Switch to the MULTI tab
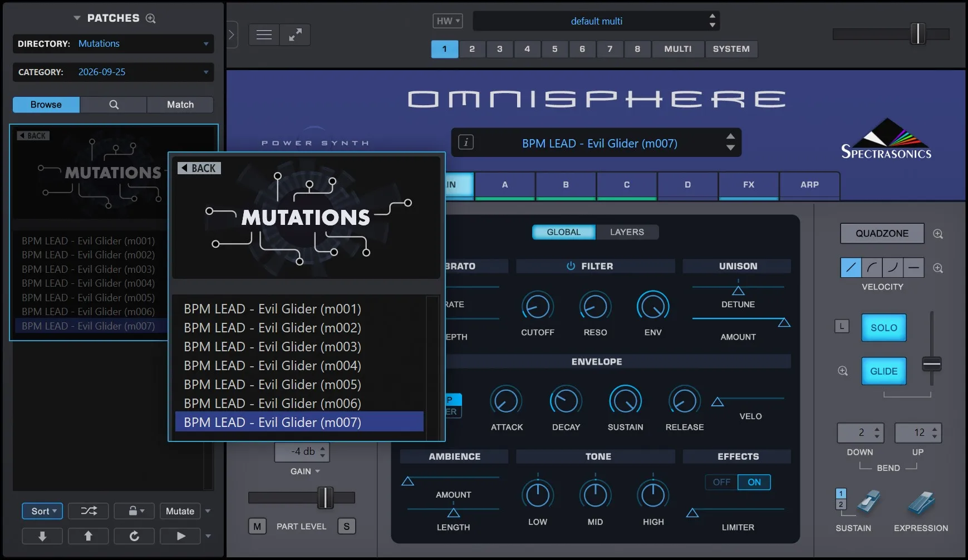The width and height of the screenshot is (968, 560). 677,49
